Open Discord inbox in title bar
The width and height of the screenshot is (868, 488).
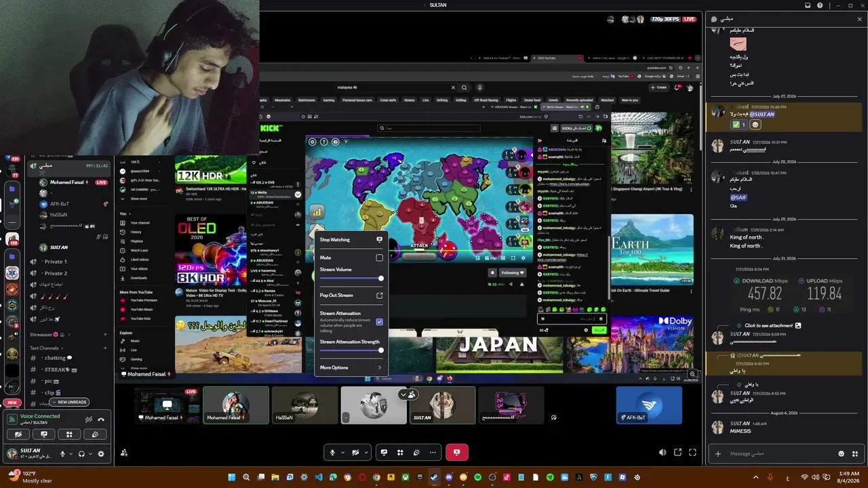point(808,5)
